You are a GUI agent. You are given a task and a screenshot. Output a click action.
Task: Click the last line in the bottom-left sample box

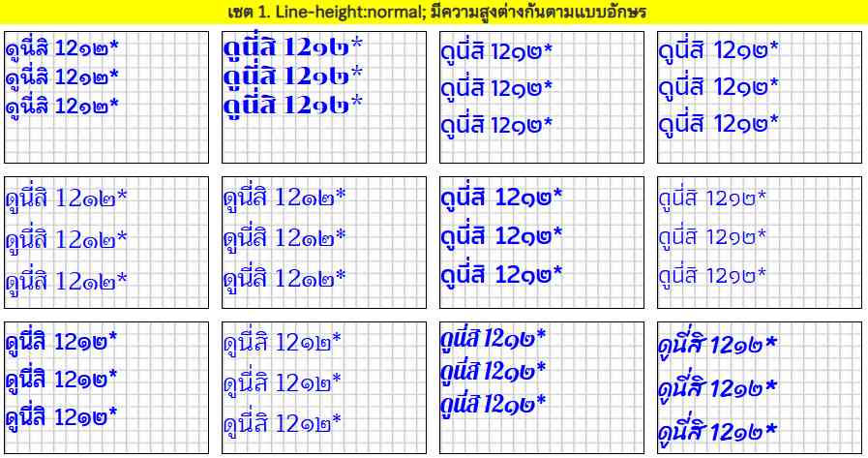pos(62,419)
